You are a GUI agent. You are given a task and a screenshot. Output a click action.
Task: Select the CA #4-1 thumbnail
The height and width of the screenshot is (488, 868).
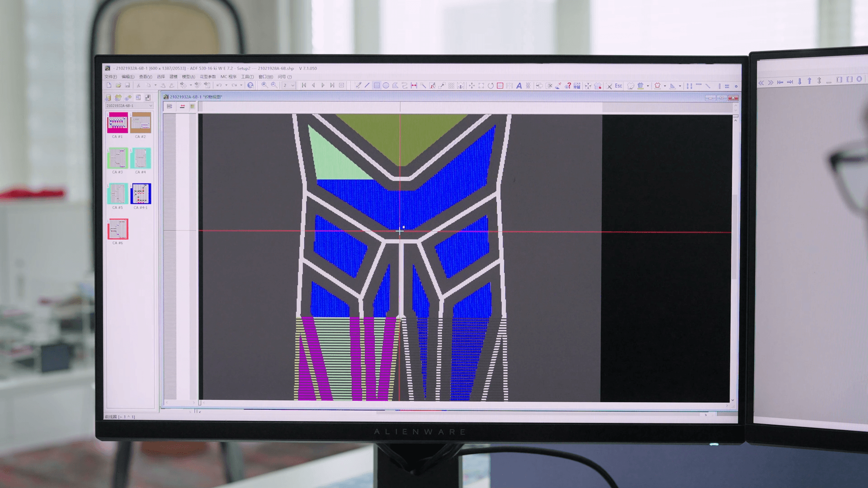pyautogui.click(x=141, y=194)
